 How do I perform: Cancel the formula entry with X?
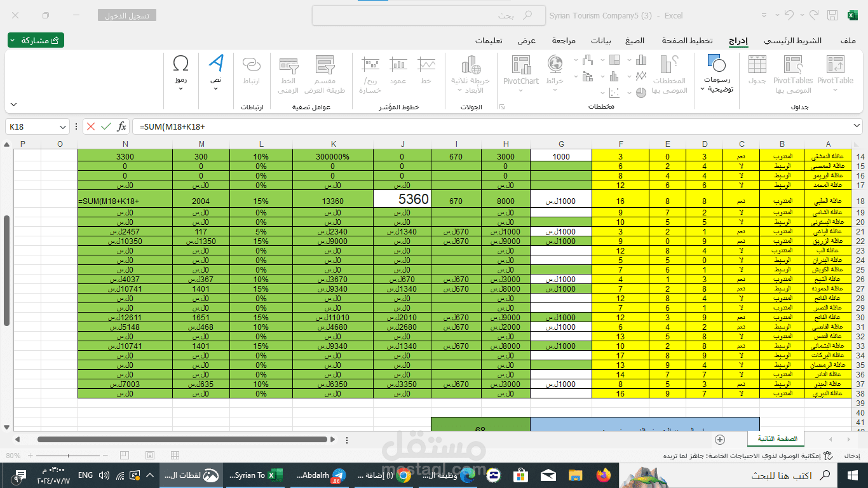[x=91, y=126]
